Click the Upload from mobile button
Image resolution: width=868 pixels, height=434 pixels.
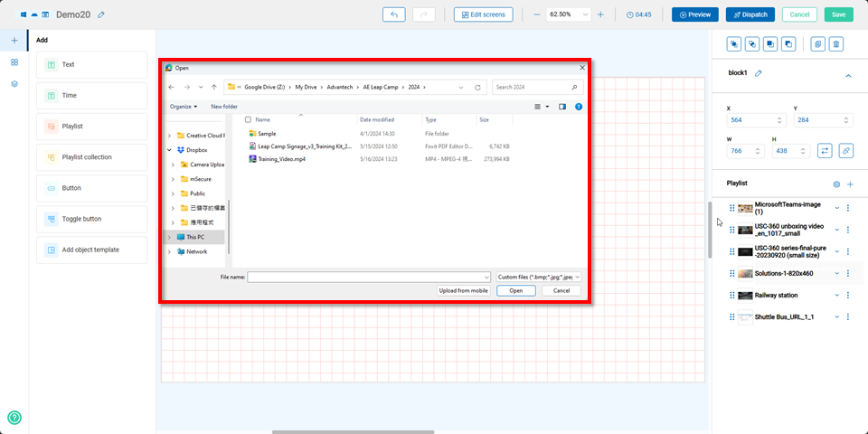point(464,290)
